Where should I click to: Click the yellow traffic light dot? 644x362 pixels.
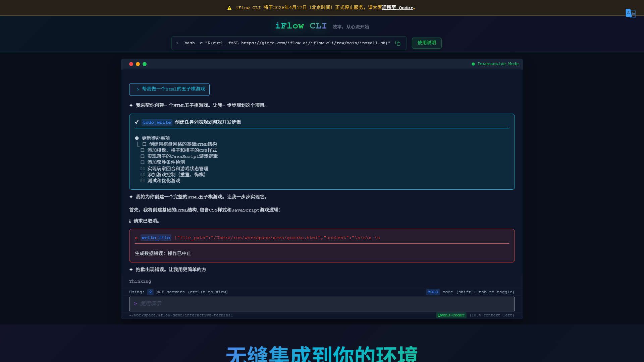[x=138, y=64]
